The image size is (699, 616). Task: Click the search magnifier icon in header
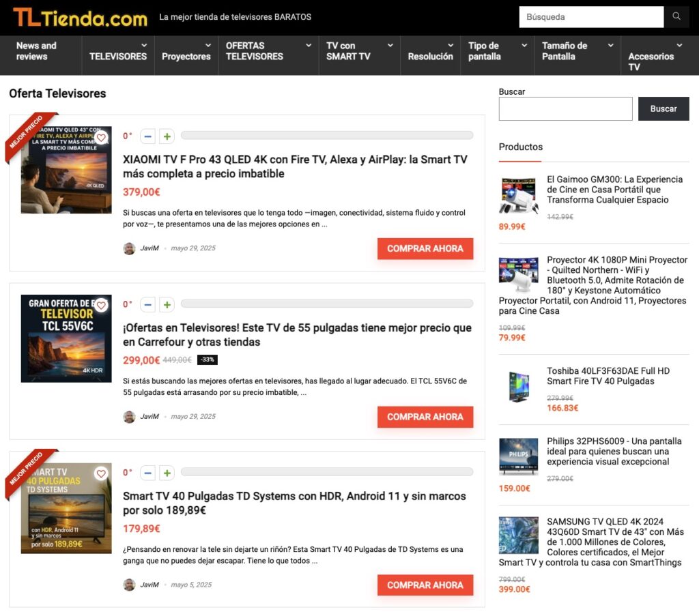(x=676, y=16)
